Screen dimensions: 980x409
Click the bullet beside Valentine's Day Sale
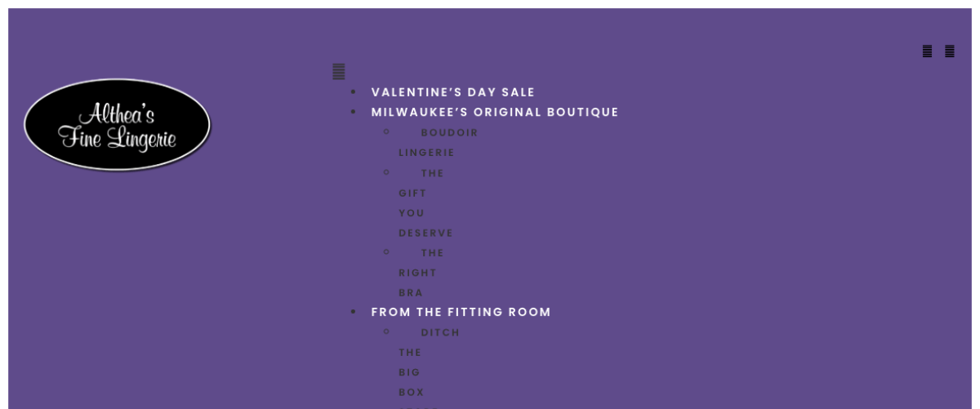353,92
